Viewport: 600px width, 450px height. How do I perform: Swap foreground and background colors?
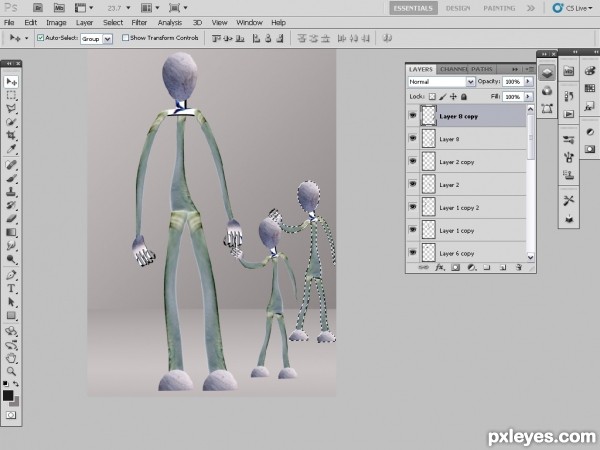pos(16,384)
